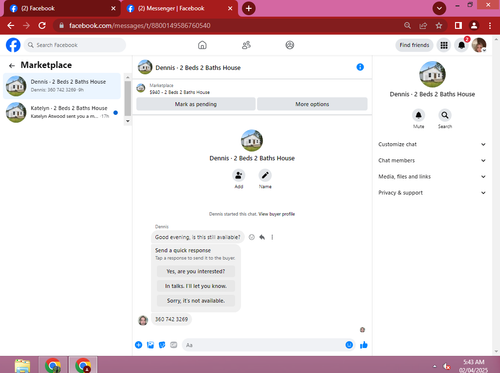500x373 pixels.
Task: Expand Chat members section
Action: point(432,160)
